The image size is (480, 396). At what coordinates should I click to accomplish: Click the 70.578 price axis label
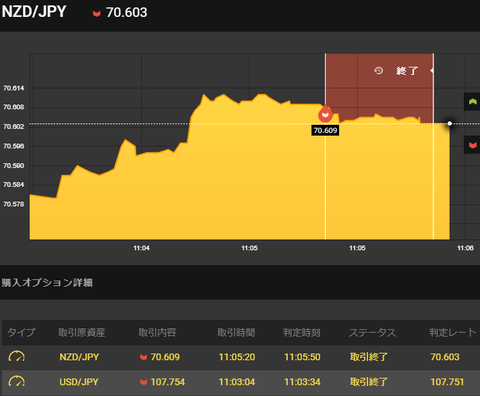click(x=14, y=204)
